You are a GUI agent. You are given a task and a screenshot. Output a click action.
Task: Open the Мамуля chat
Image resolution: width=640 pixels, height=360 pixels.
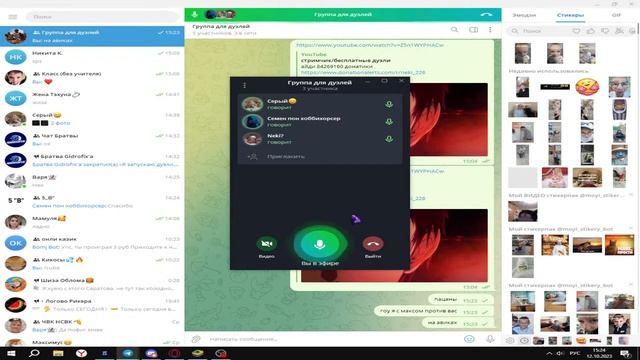click(92, 222)
